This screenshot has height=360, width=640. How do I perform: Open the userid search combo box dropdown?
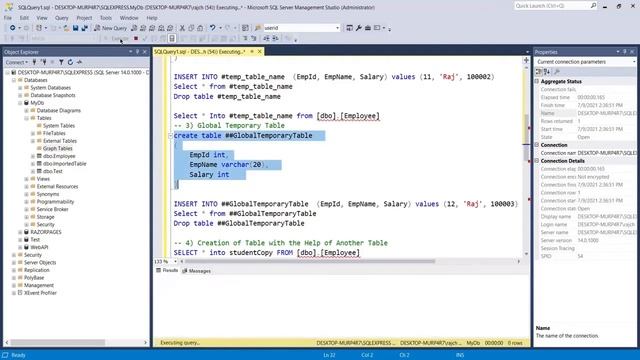pyautogui.click(x=337, y=28)
